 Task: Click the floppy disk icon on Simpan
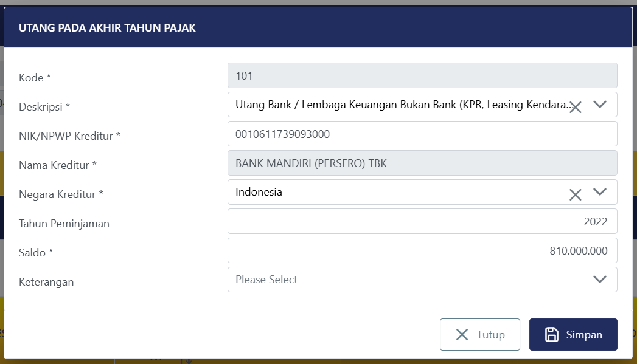(551, 335)
